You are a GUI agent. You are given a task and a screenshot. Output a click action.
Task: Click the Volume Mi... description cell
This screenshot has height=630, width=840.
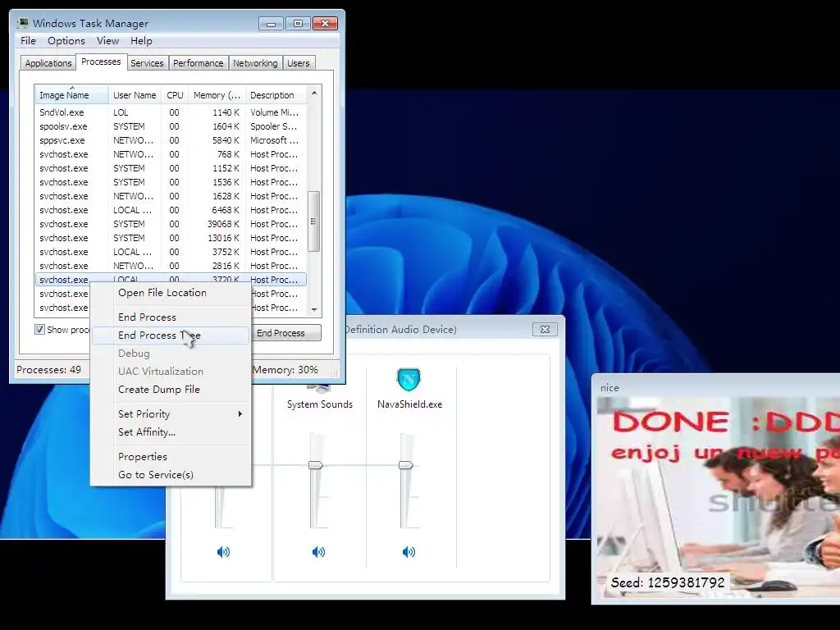tap(274, 112)
